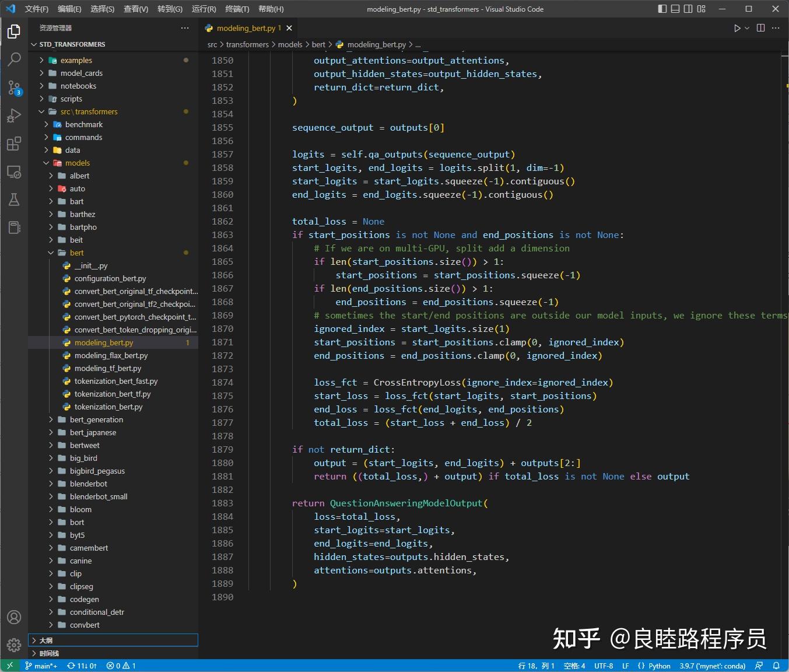Open configuration_bert.py in file tree
The image size is (789, 672).
113,278
